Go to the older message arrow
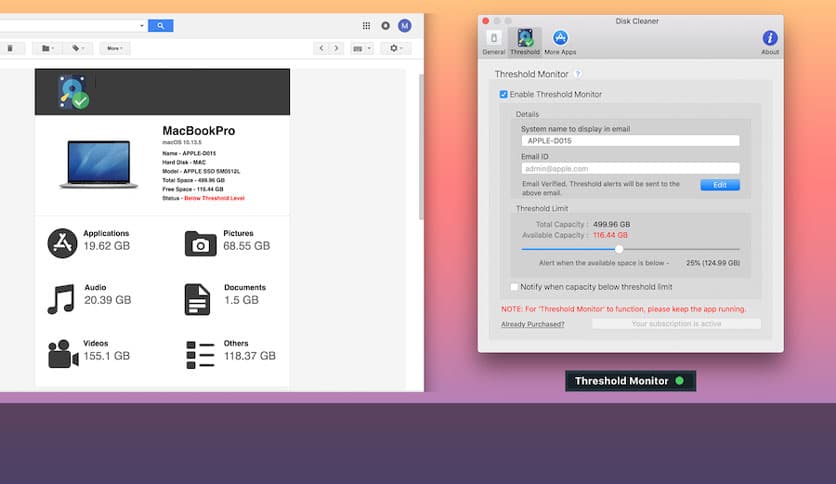This screenshot has height=484, width=836. pyautogui.click(x=336, y=49)
